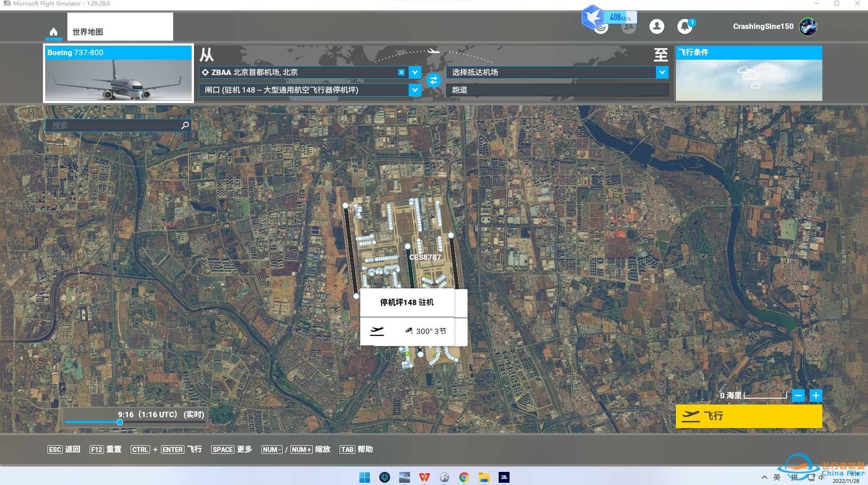The height and width of the screenshot is (485, 868).
Task: Click the ESC 返回 back shortcut
Action: click(x=64, y=449)
